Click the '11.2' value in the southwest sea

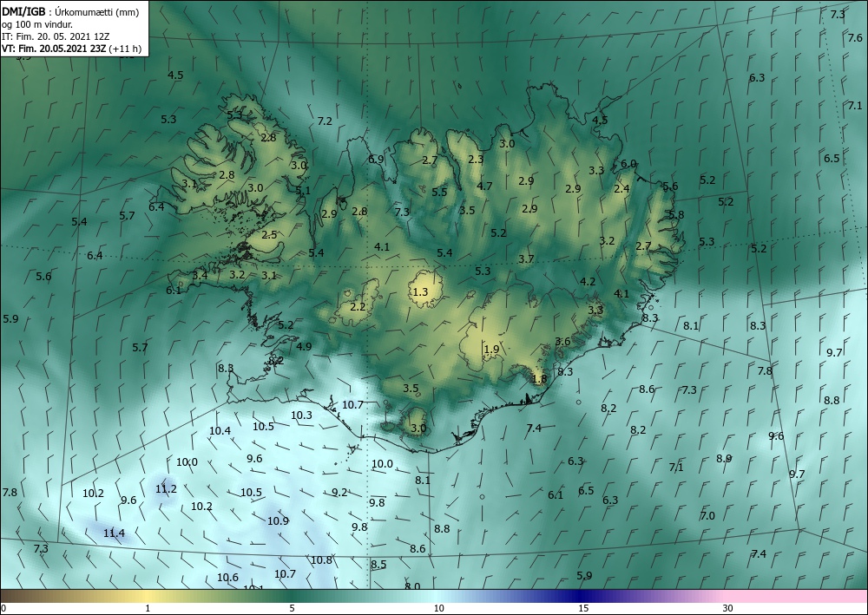click(x=166, y=489)
